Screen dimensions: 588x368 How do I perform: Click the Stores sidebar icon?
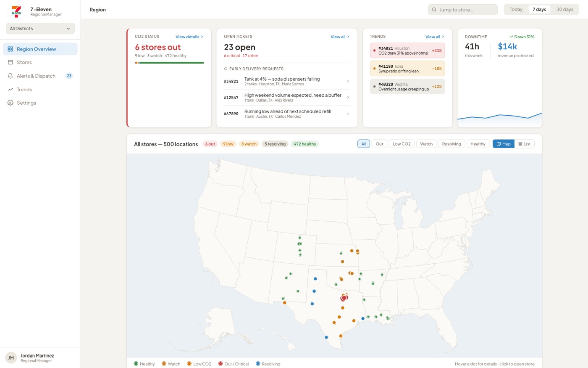pos(10,62)
